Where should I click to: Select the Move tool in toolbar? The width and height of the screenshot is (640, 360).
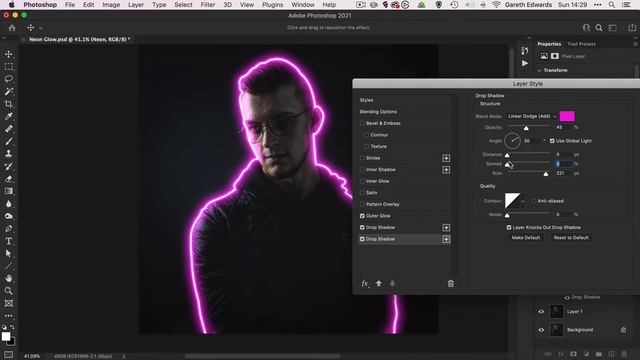tap(9, 54)
